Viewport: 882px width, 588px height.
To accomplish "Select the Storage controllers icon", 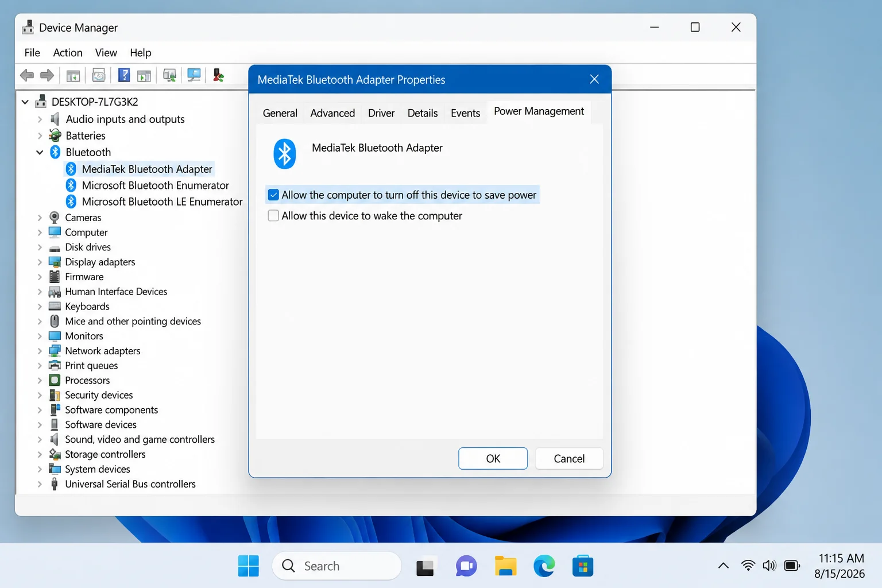I will (x=55, y=454).
